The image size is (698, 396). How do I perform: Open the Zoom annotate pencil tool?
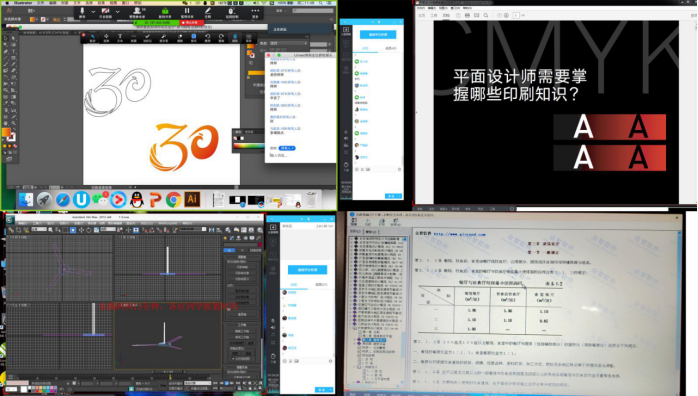pos(208,11)
